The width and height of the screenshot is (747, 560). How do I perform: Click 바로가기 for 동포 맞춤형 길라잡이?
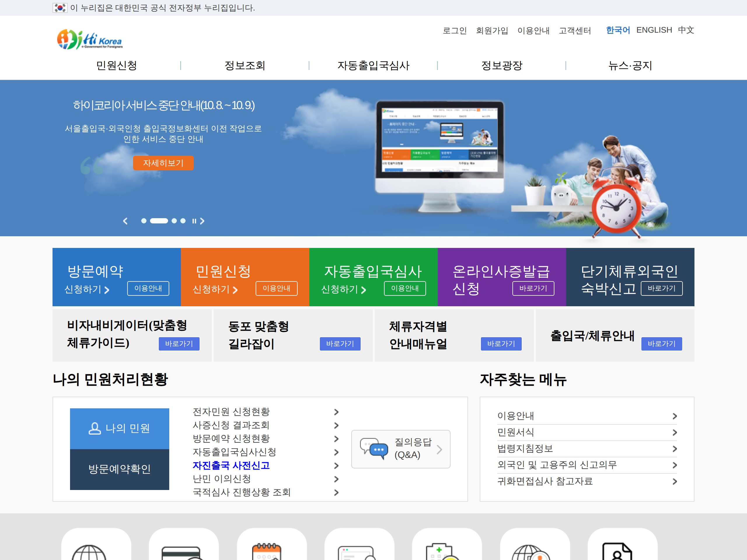[x=340, y=344]
